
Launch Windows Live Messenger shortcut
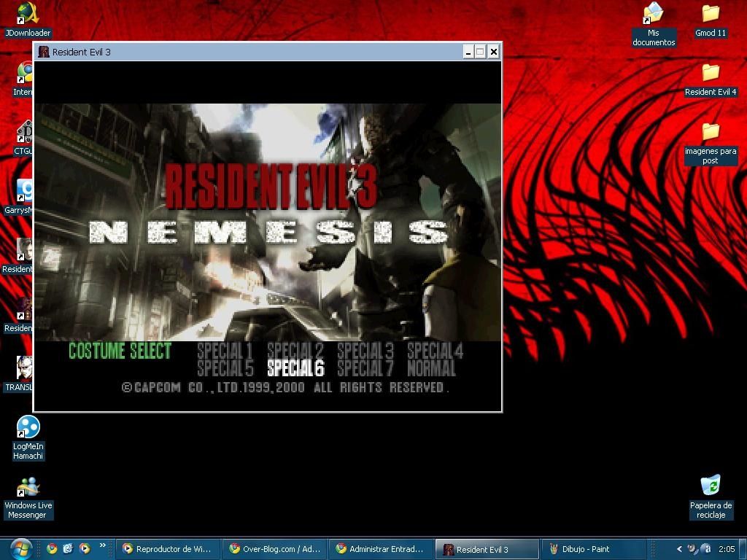(28, 497)
